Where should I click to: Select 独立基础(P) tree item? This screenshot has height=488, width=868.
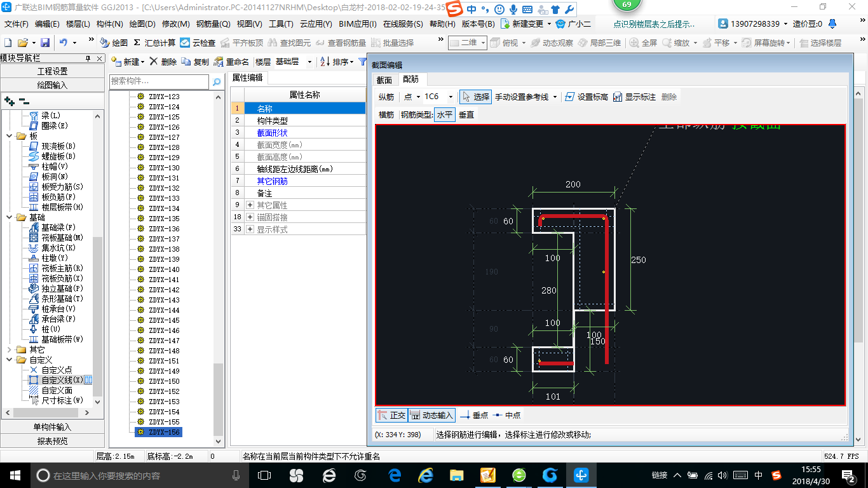click(x=55, y=288)
